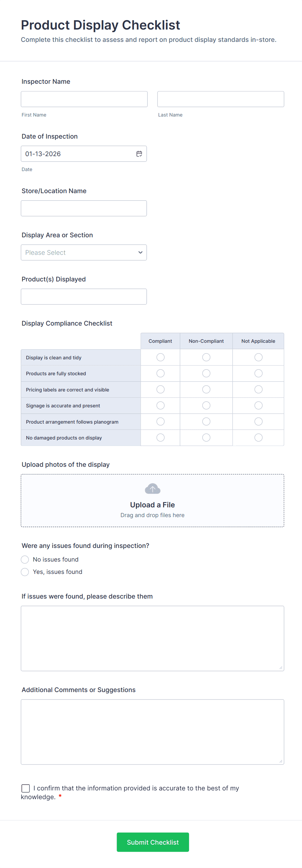Click the Submit Checklist button

153,842
